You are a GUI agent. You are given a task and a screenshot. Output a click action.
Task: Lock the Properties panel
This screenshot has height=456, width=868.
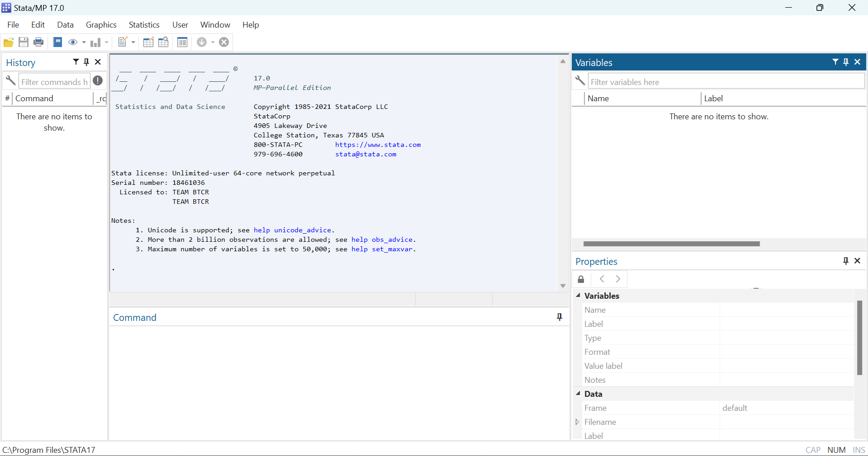[581, 279]
